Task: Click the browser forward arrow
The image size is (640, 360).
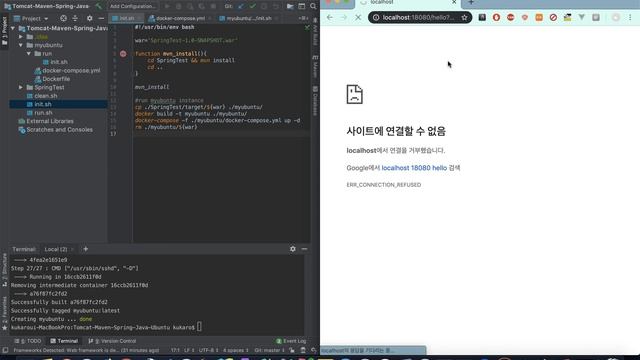Action: (x=344, y=18)
